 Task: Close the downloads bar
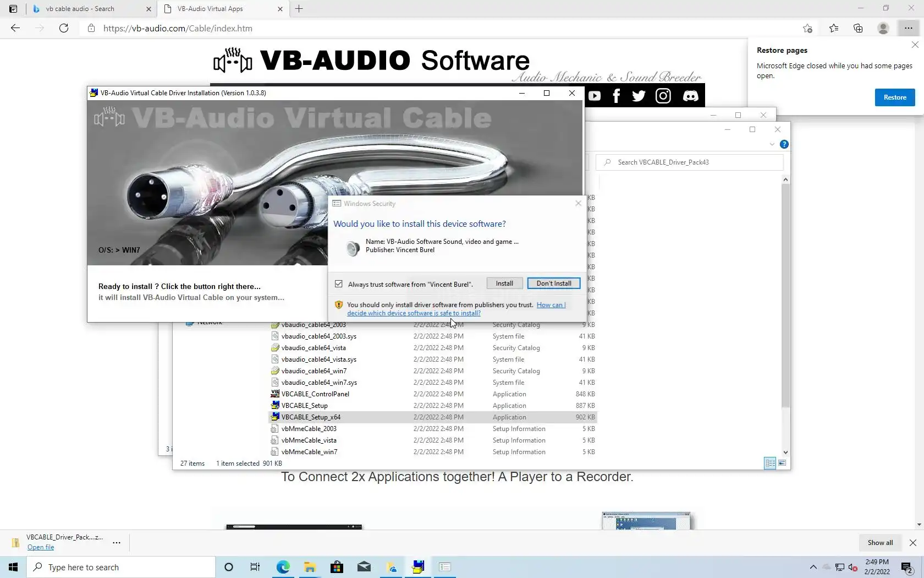(x=913, y=543)
